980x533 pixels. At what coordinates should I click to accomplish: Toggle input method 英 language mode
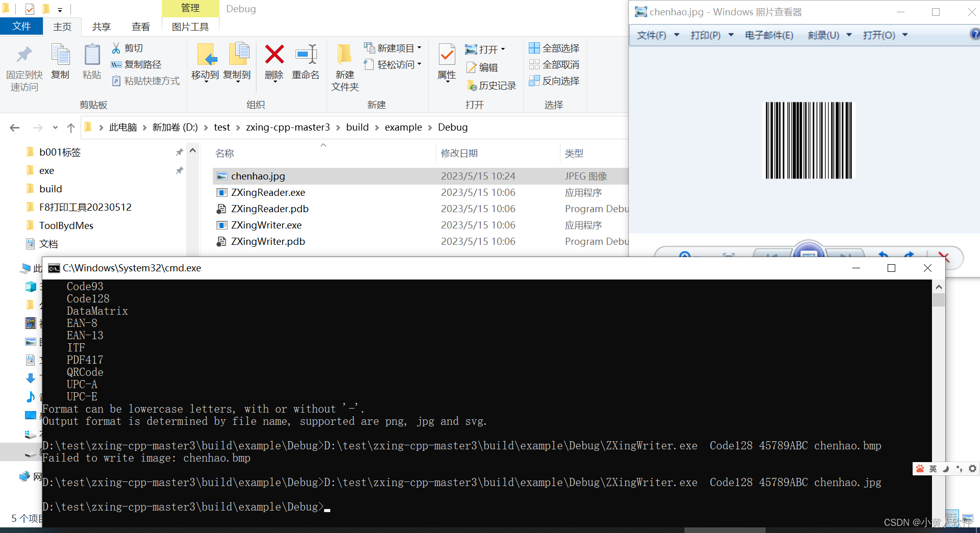coord(933,469)
